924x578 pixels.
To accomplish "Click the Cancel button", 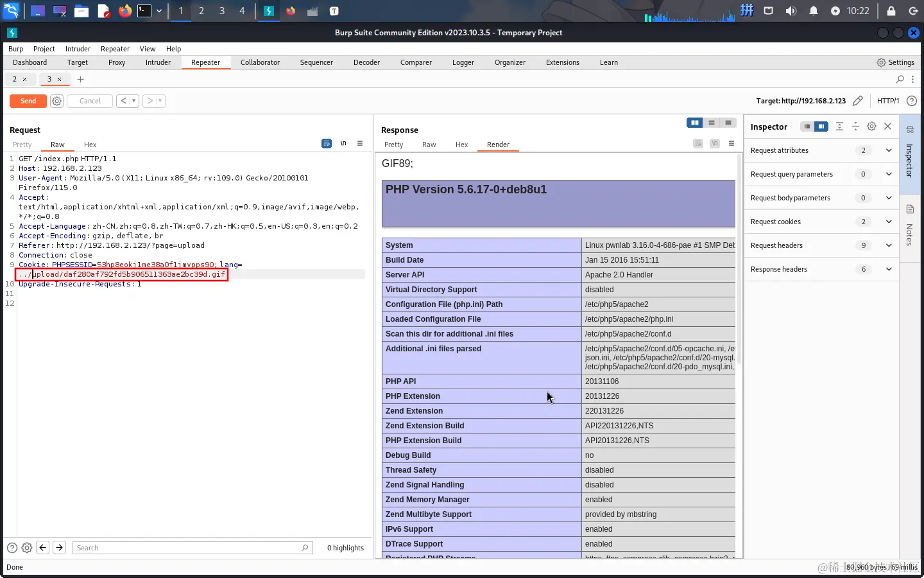I will [x=90, y=101].
